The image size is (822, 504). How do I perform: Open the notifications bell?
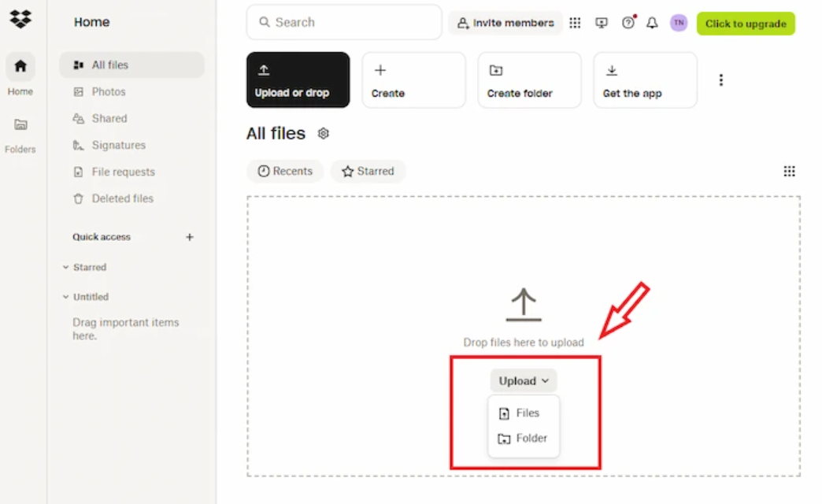tap(652, 23)
